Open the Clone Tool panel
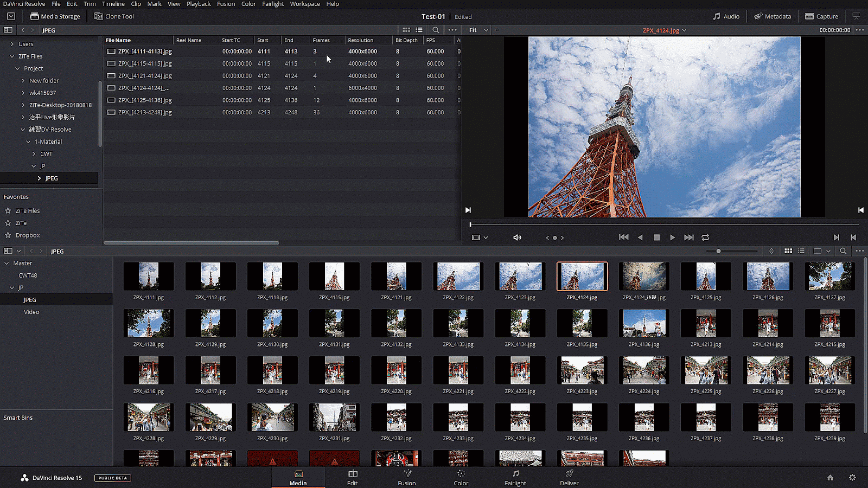 [114, 16]
